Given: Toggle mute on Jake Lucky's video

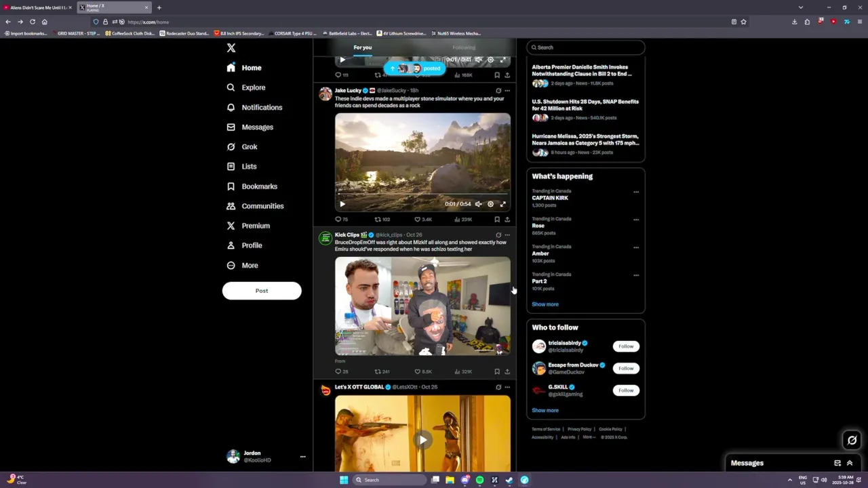Looking at the screenshot, I should [478, 204].
